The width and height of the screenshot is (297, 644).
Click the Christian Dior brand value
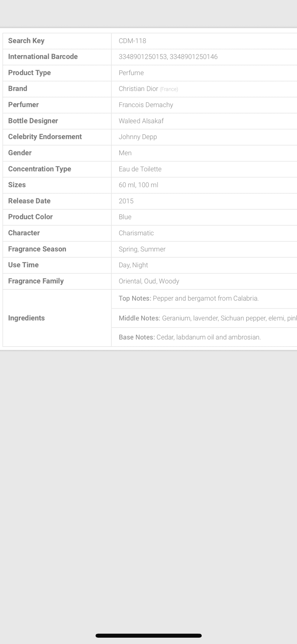point(138,89)
